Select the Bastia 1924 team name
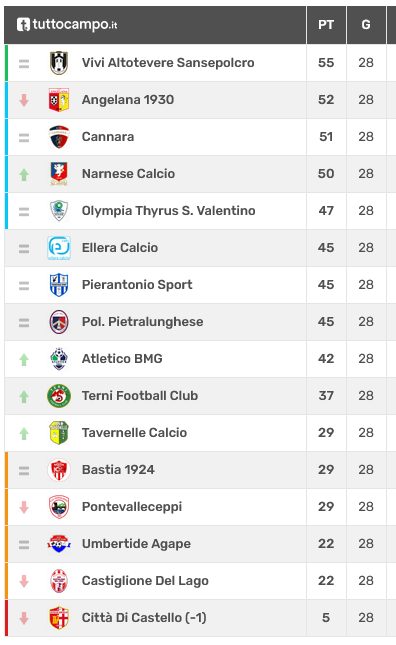This screenshot has width=396, height=645. (118, 470)
